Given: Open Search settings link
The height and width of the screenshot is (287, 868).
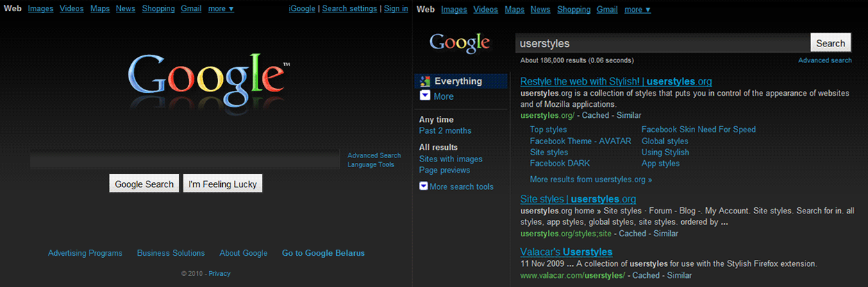Looking at the screenshot, I should click(x=350, y=9).
